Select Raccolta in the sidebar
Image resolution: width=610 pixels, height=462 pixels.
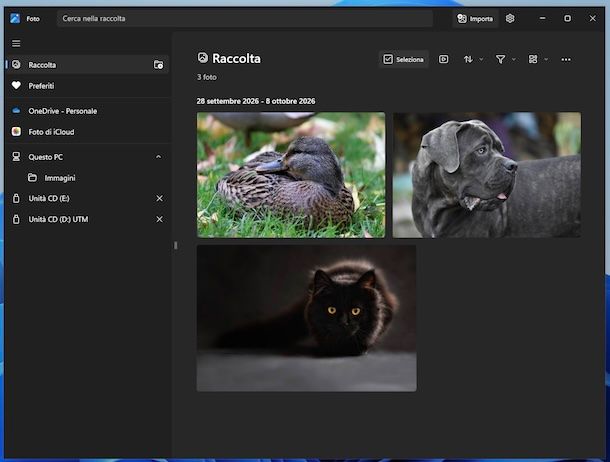pos(88,65)
